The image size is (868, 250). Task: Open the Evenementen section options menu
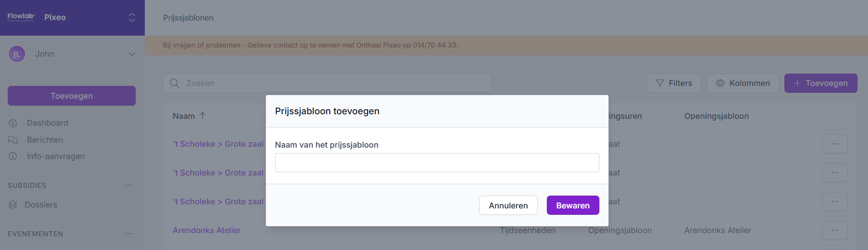point(129,234)
